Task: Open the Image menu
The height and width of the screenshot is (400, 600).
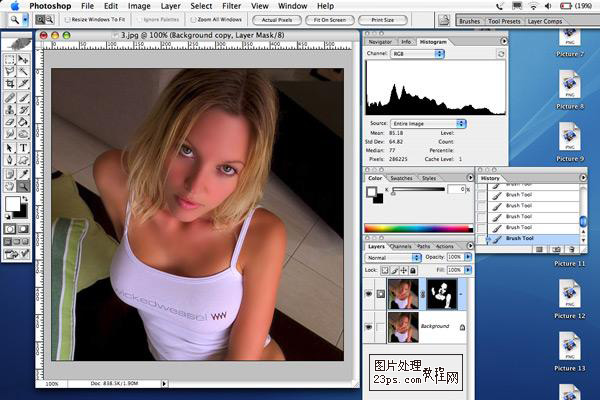Action: (x=139, y=6)
